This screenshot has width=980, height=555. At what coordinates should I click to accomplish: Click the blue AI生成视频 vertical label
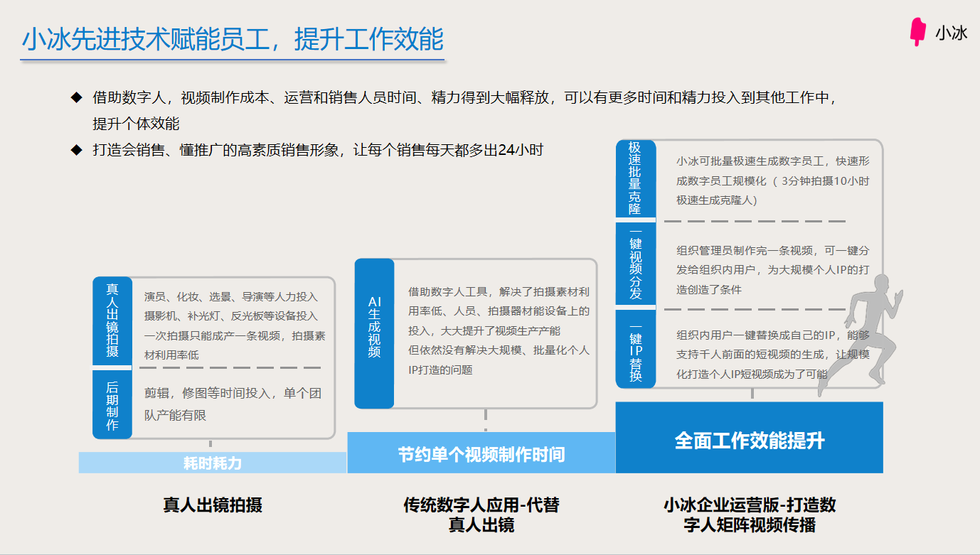(x=374, y=333)
